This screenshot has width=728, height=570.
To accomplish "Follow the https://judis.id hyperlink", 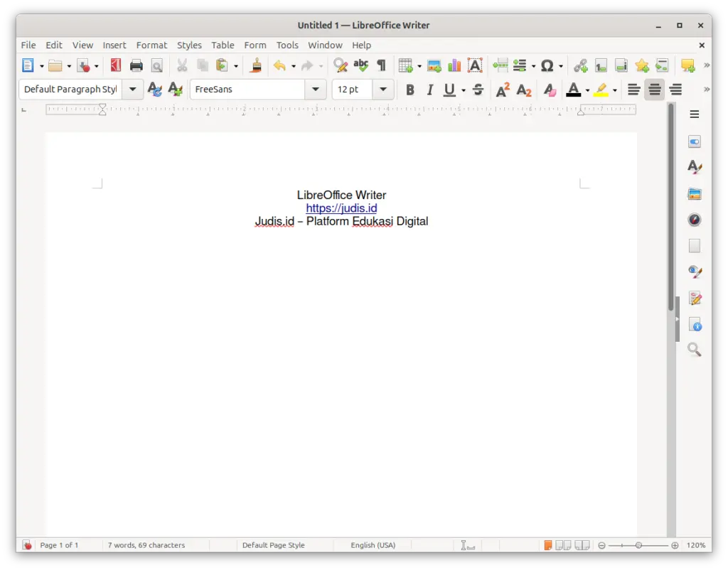I will click(341, 208).
